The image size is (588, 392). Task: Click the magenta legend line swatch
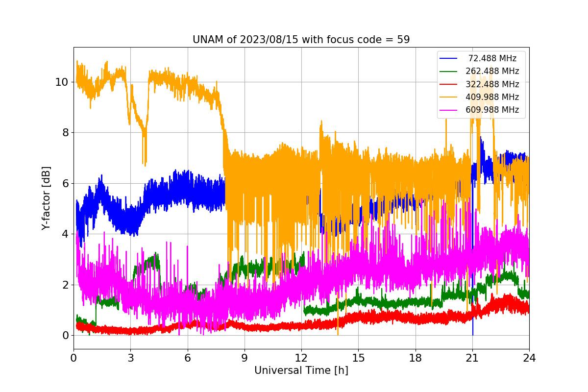click(448, 110)
